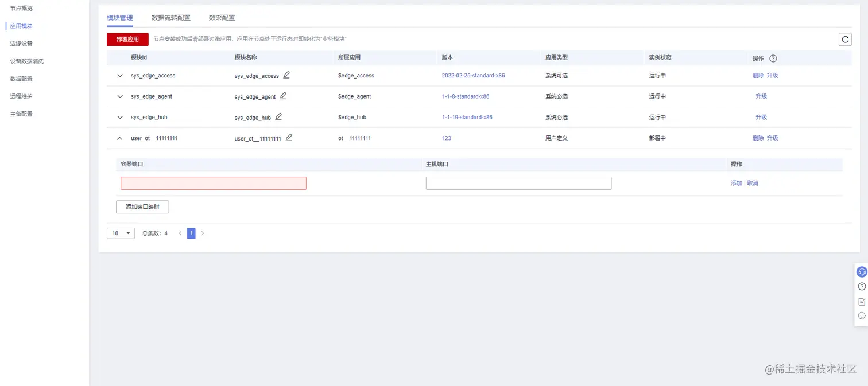Go to previous page arrow
The height and width of the screenshot is (386, 868).
[180, 233]
